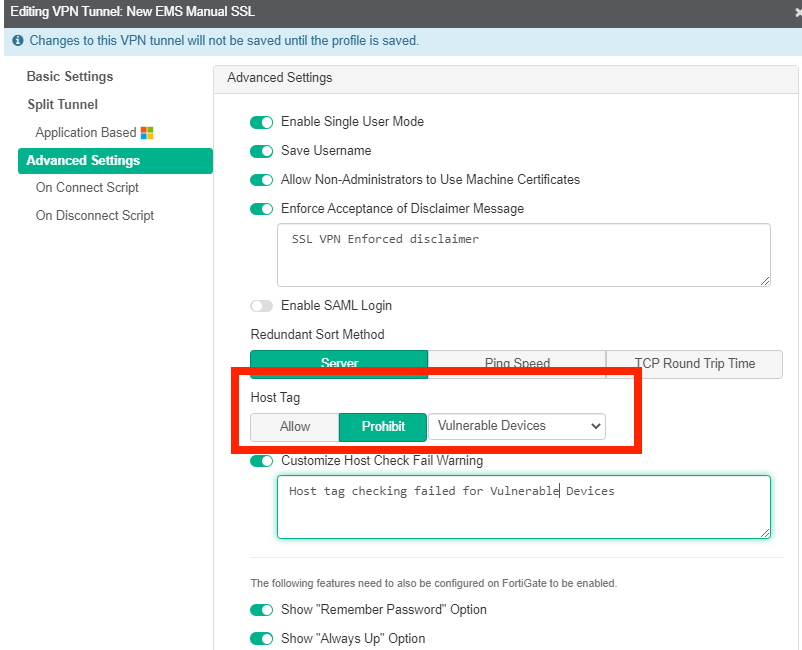Viewport: 802px width, 650px height.
Task: Click the Windows logo beside Application Based
Action: click(147, 133)
